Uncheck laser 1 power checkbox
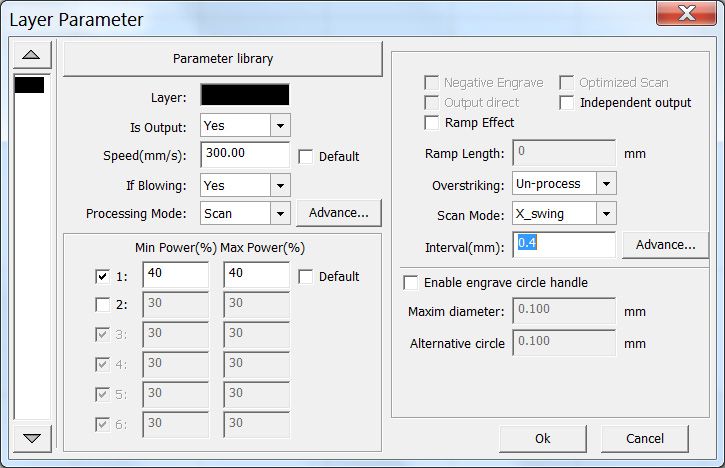Screen dimensions: 725x468 point(102,277)
